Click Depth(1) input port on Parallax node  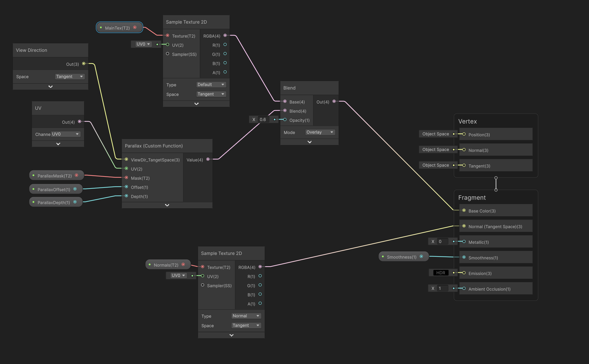pyautogui.click(x=126, y=196)
